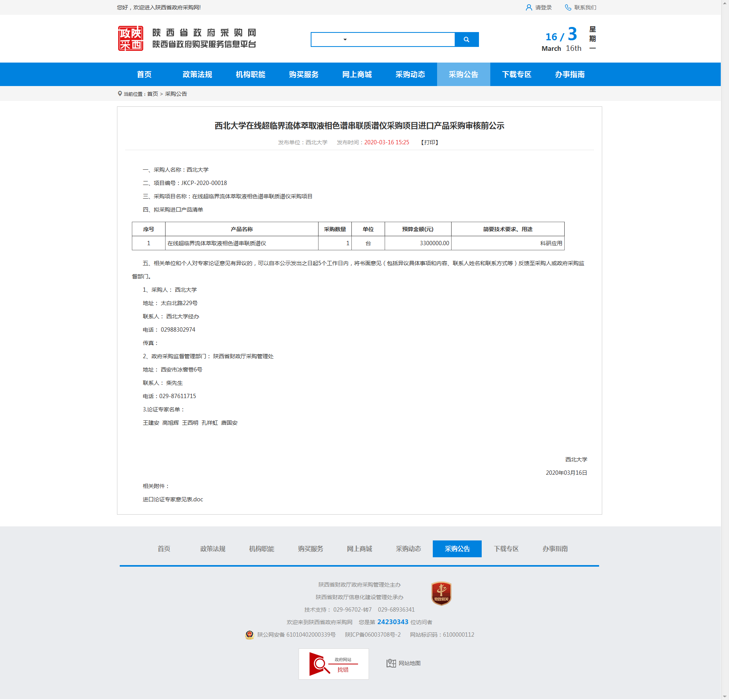Open 购买服务 in the top navigation

click(304, 74)
